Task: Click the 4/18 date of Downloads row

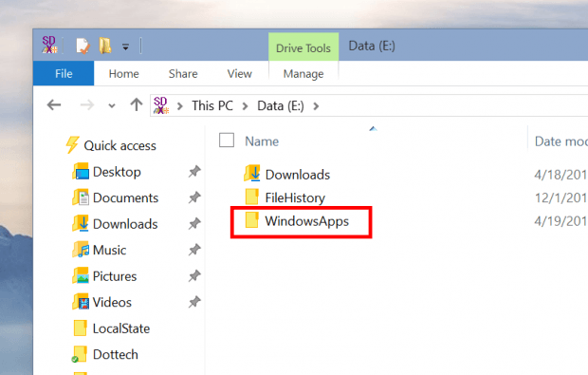Action: 560,175
